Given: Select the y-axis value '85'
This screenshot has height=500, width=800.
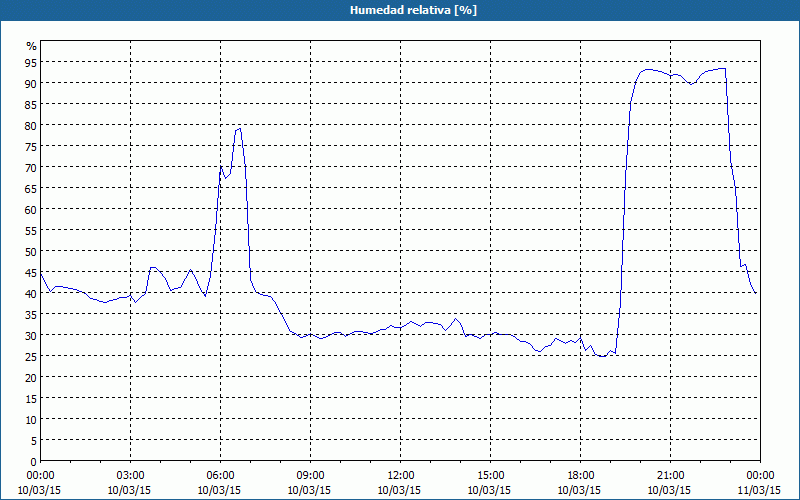Looking at the screenshot, I should [x=31, y=104].
